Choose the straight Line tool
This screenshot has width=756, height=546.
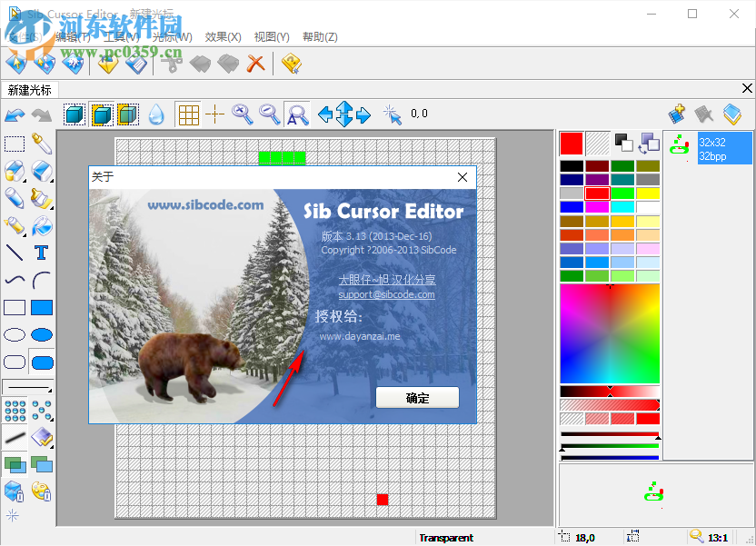(14, 253)
